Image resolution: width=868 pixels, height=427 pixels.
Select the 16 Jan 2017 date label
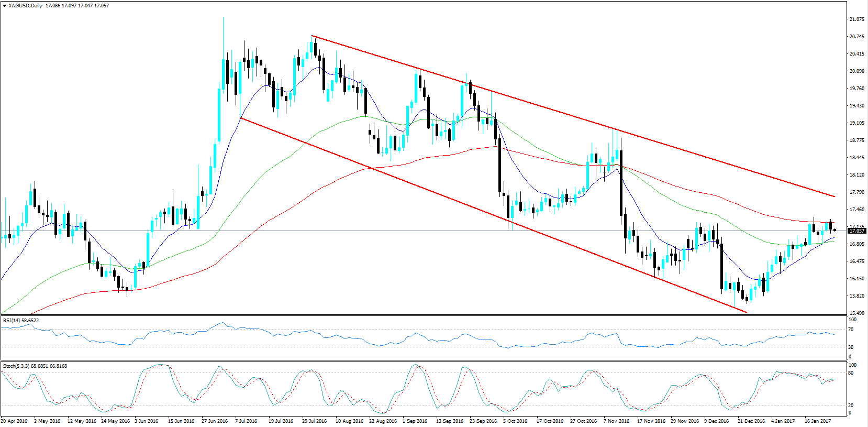click(817, 421)
